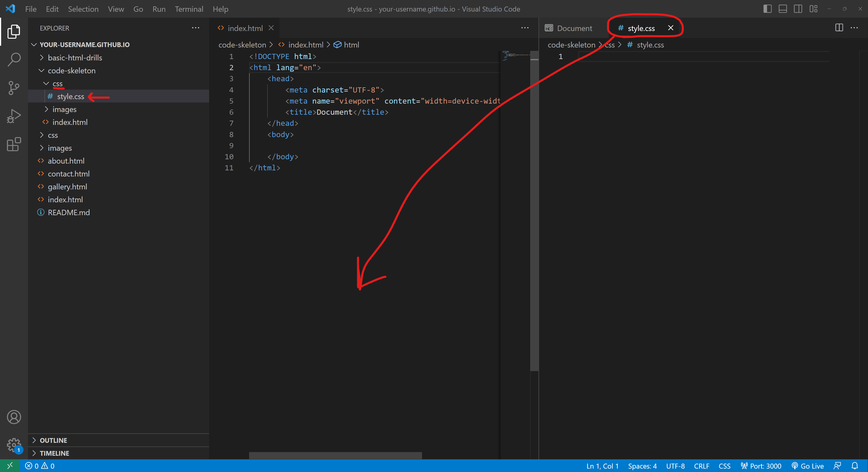Click code-skeleton breadcrumb in left editor

coord(242,45)
